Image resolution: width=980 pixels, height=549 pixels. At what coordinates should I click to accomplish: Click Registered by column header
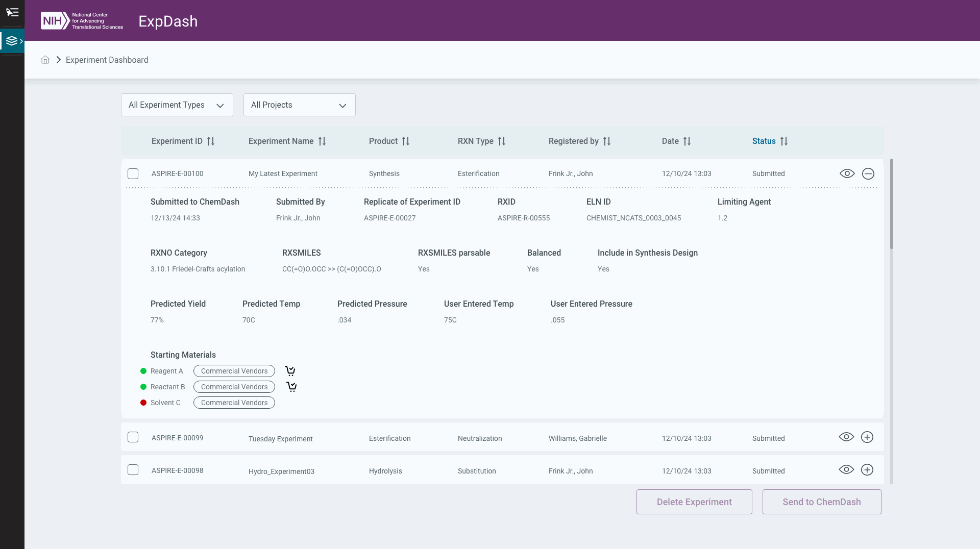(x=574, y=141)
